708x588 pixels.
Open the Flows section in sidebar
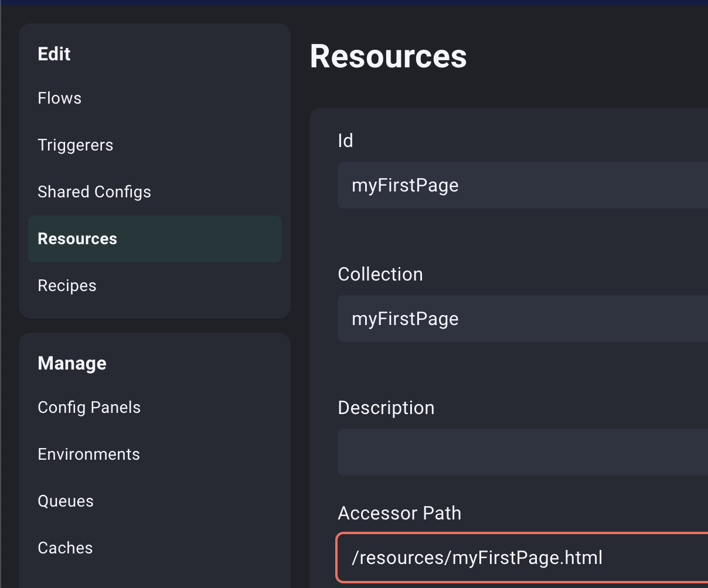coord(60,98)
